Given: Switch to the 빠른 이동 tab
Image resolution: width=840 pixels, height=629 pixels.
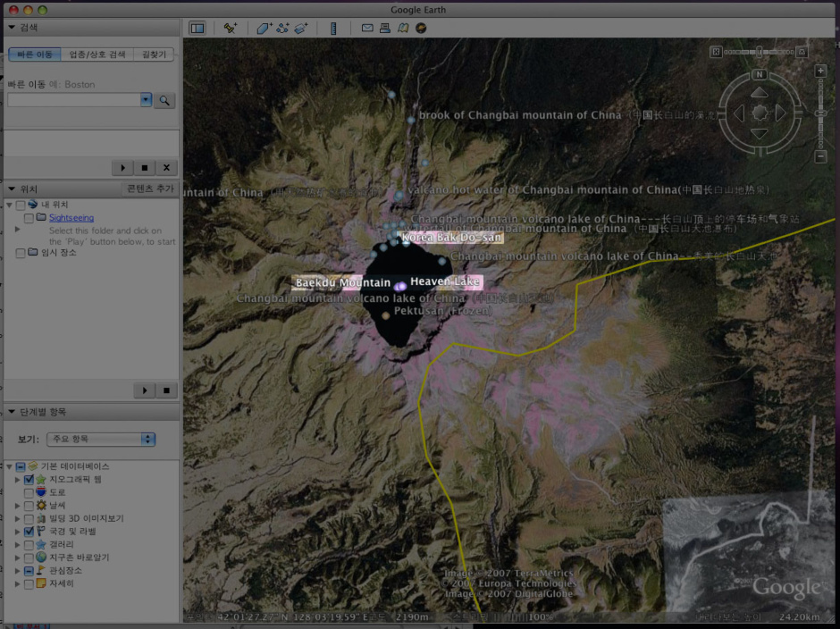Looking at the screenshot, I should pyautogui.click(x=35, y=55).
